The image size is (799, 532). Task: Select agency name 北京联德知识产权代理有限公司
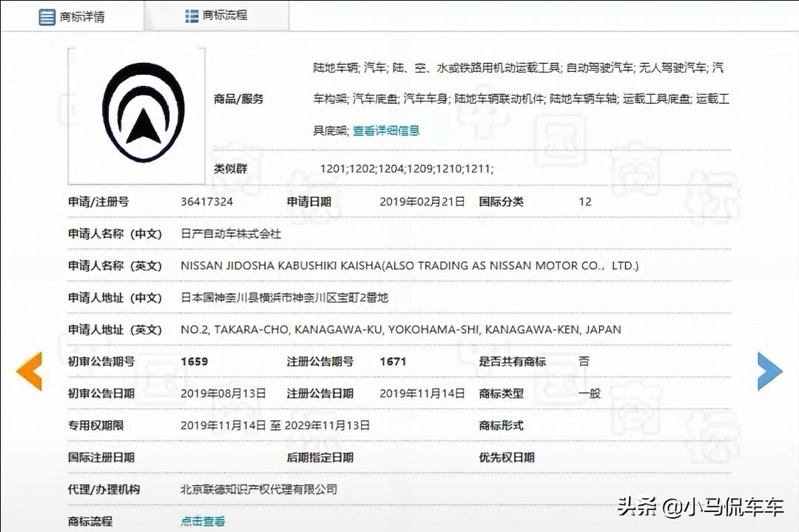[x=259, y=489]
